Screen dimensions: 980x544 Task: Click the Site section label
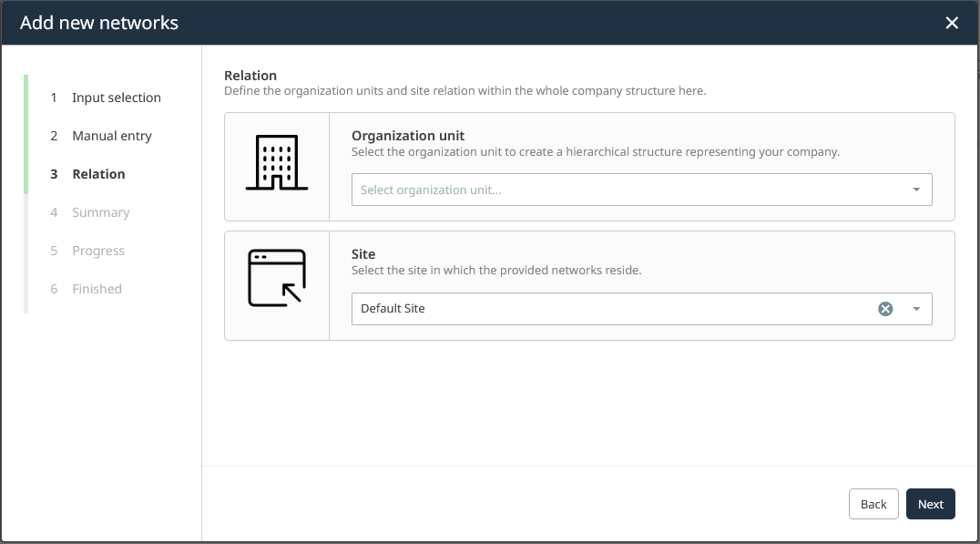point(363,255)
